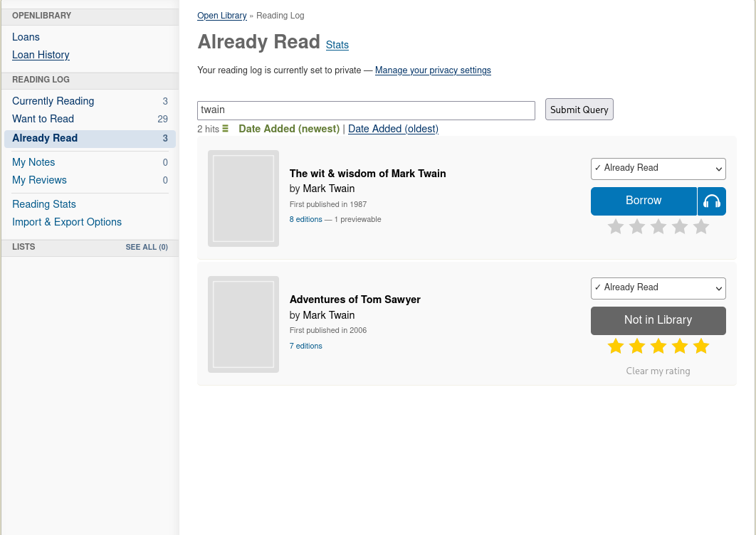Screen dimensions: 756x535
Task: View the 7 editions link
Action: (305, 346)
